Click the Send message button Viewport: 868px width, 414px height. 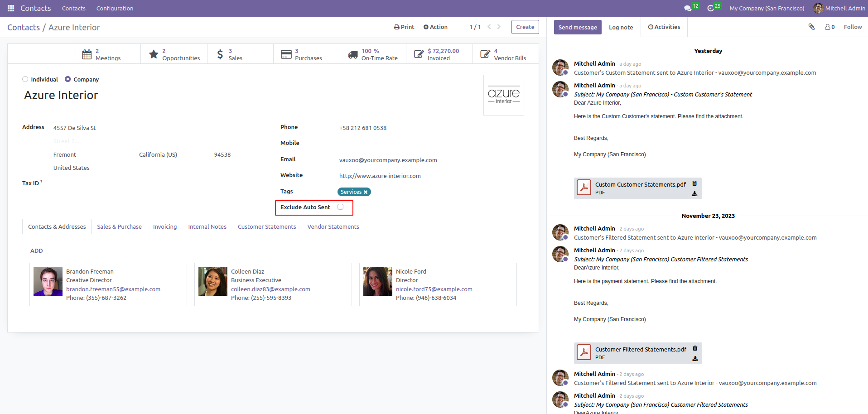[578, 27]
